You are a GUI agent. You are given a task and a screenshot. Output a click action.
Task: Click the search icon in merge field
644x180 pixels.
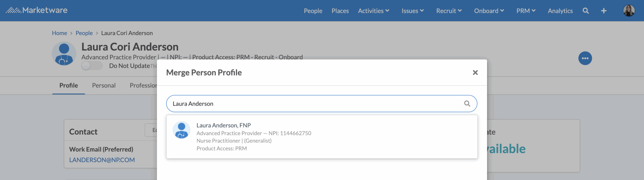pyautogui.click(x=467, y=104)
